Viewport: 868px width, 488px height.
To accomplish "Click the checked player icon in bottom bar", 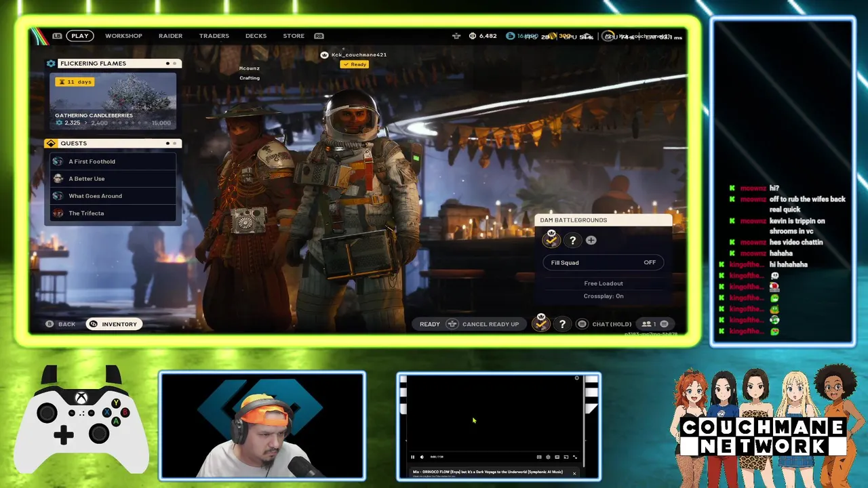I will (540, 323).
